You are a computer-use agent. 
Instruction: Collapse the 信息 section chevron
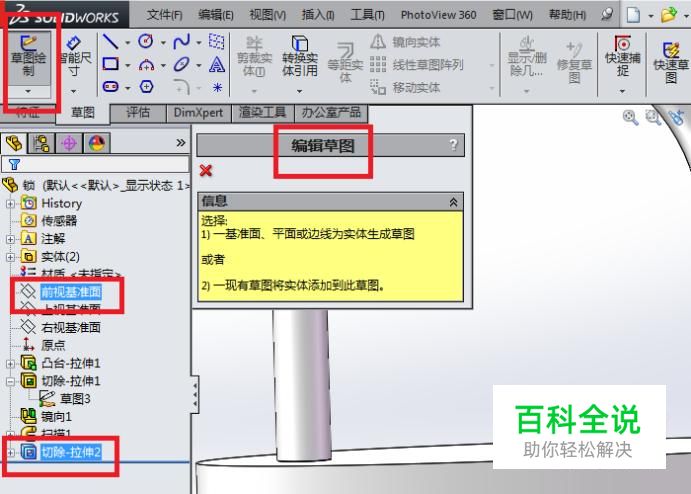(453, 202)
